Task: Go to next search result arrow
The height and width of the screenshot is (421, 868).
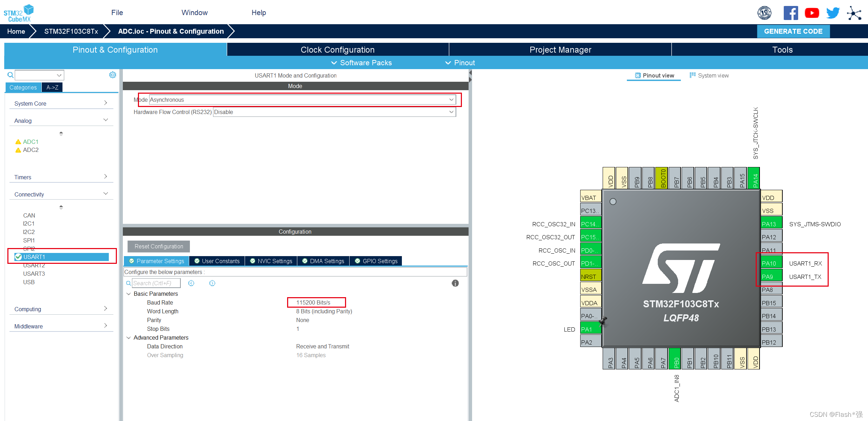Action: click(x=212, y=283)
